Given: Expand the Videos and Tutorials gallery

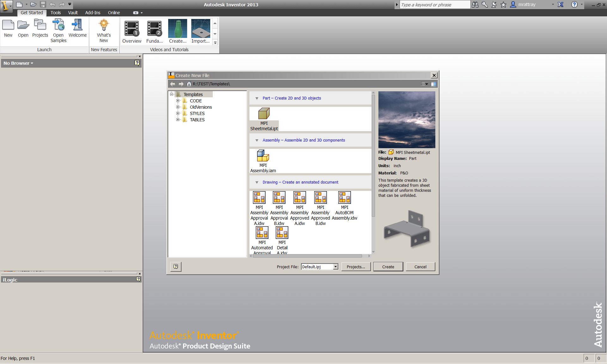Looking at the screenshot, I should pyautogui.click(x=215, y=42).
